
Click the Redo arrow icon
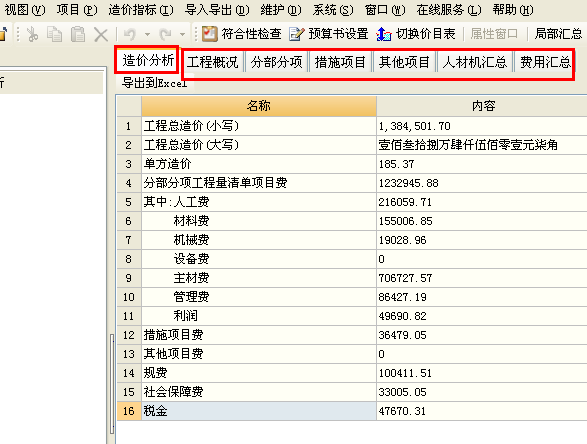click(165, 34)
